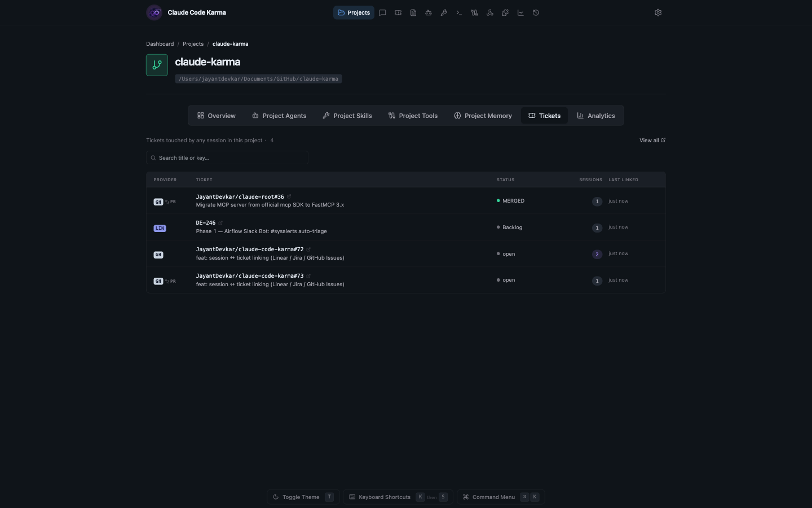Switch to the Project Memory tab
Viewport: 812px width, 508px height.
pos(483,116)
